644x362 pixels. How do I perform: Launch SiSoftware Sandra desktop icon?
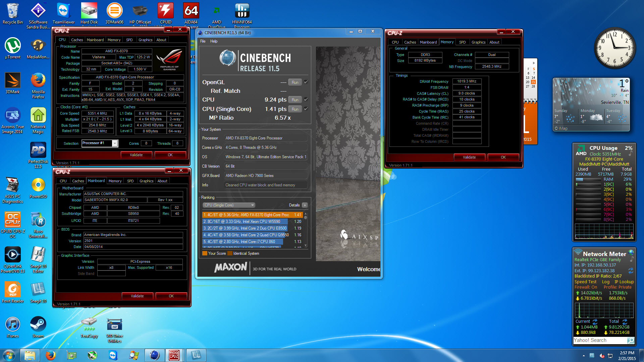38,16
